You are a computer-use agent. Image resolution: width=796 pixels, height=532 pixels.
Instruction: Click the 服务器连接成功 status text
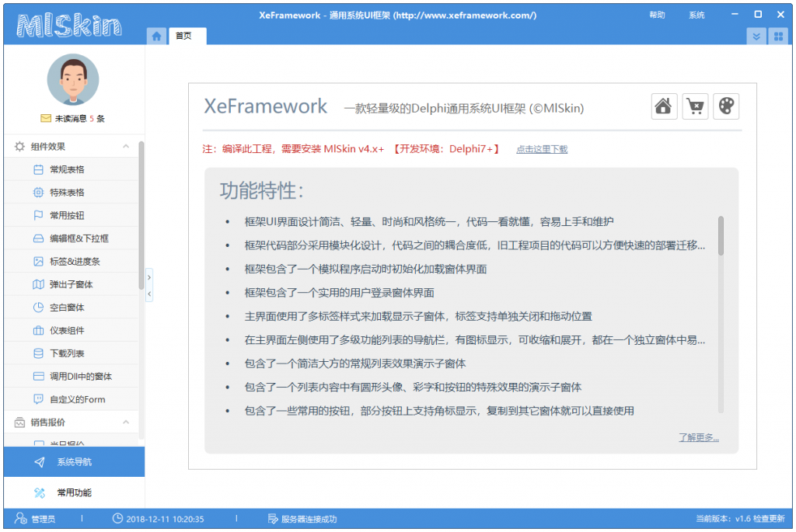tap(309, 519)
